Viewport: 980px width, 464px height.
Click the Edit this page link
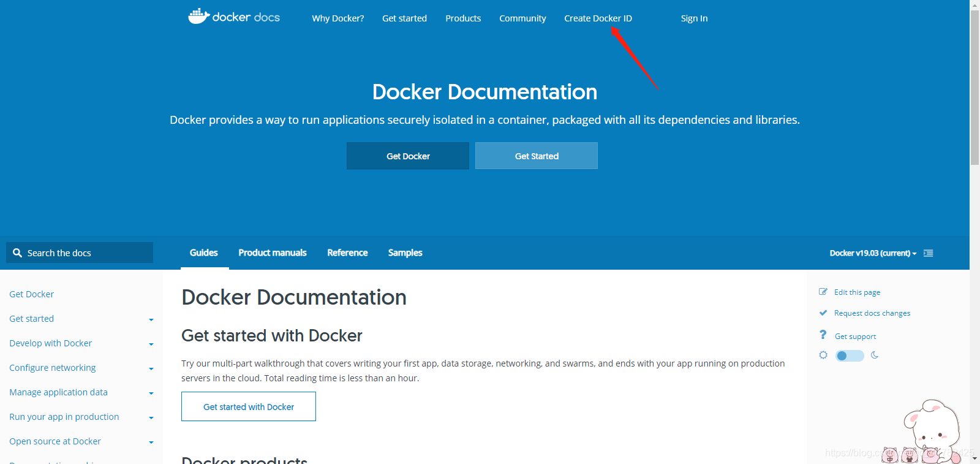tap(857, 292)
